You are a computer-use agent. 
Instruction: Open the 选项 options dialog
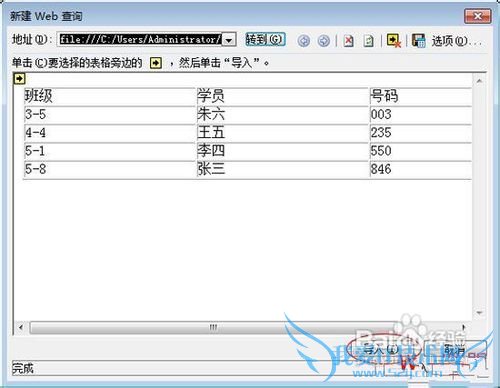(x=456, y=41)
